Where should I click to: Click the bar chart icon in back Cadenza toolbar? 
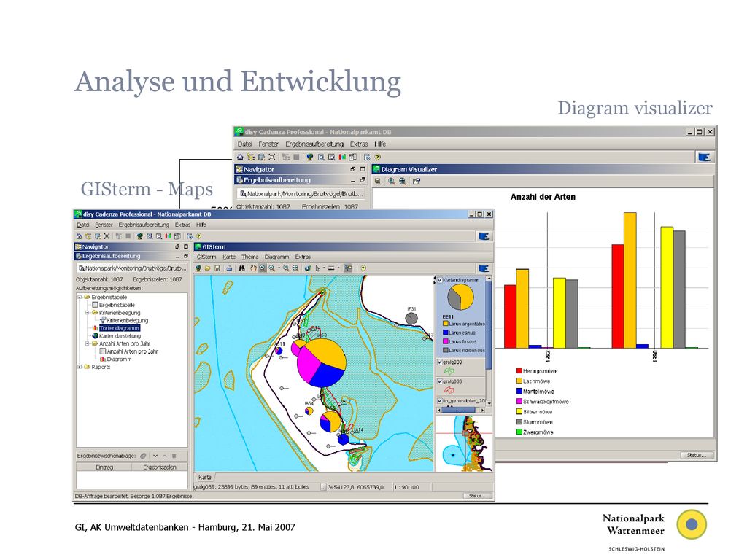(x=342, y=157)
